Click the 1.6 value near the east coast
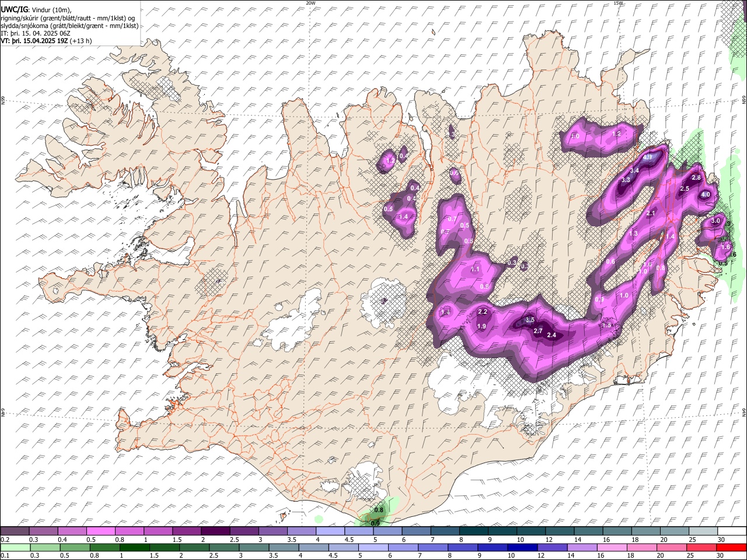747x560 pixels. (x=725, y=247)
